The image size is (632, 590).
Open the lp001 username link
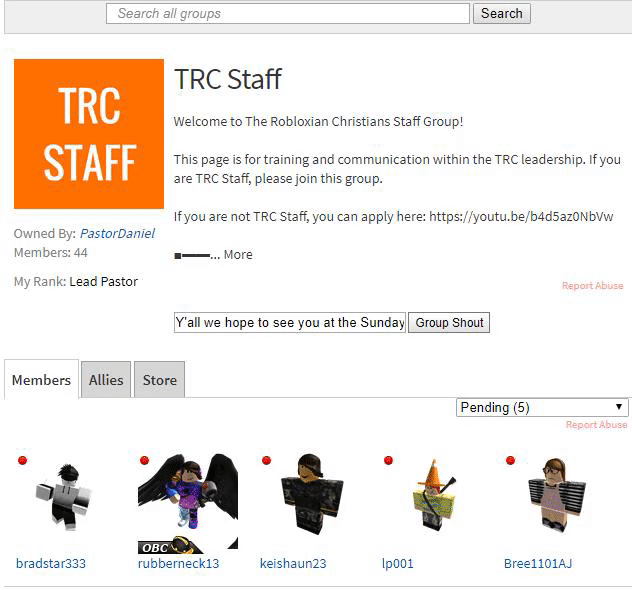tap(397, 563)
